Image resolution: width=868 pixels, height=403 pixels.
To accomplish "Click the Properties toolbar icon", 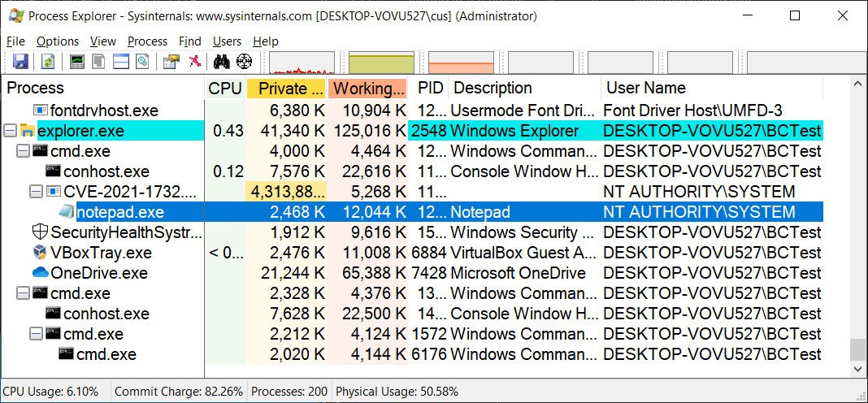I will (x=171, y=62).
